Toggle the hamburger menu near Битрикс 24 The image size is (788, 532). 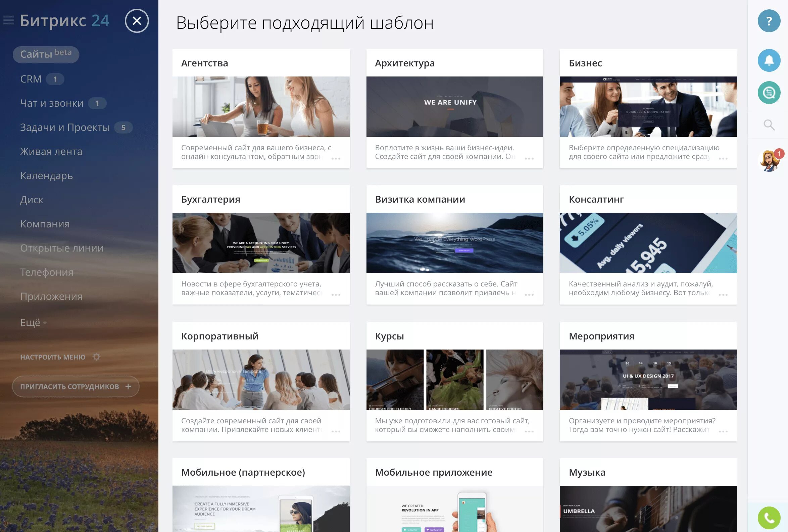pyautogui.click(x=9, y=20)
